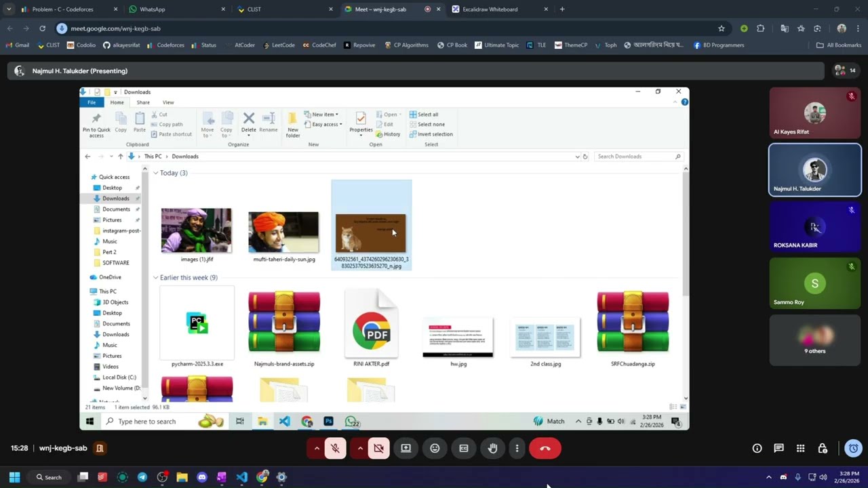Switch to Share ribbon tab in Explorer
Image resolution: width=868 pixels, height=488 pixels.
[143, 102]
